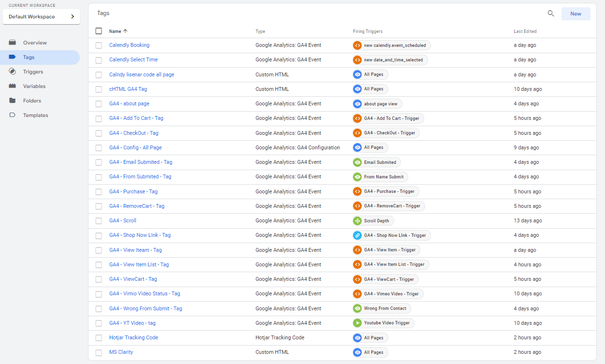Click eye icon of about page view trigger
Screen dimensions: 605x364
tap(357, 103)
